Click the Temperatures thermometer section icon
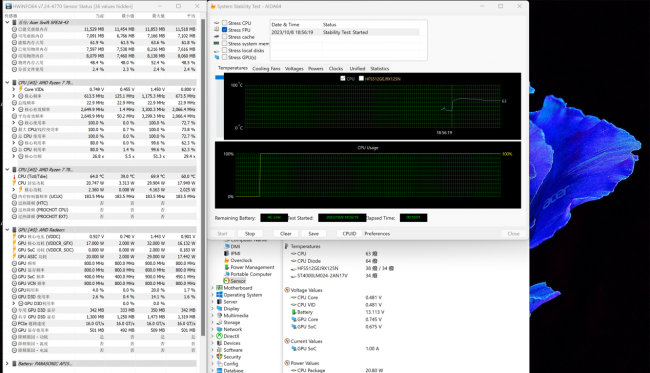The width and height of the screenshot is (650, 373). tap(286, 246)
